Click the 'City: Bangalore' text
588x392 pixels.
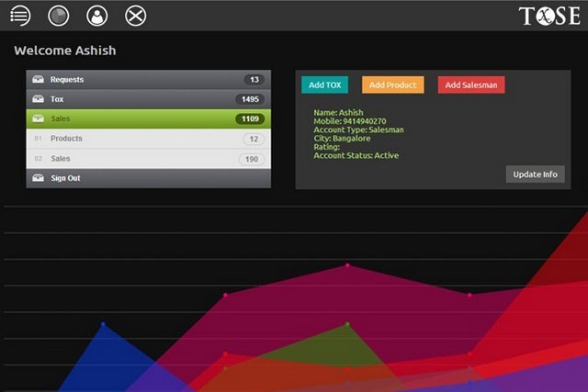(x=342, y=139)
